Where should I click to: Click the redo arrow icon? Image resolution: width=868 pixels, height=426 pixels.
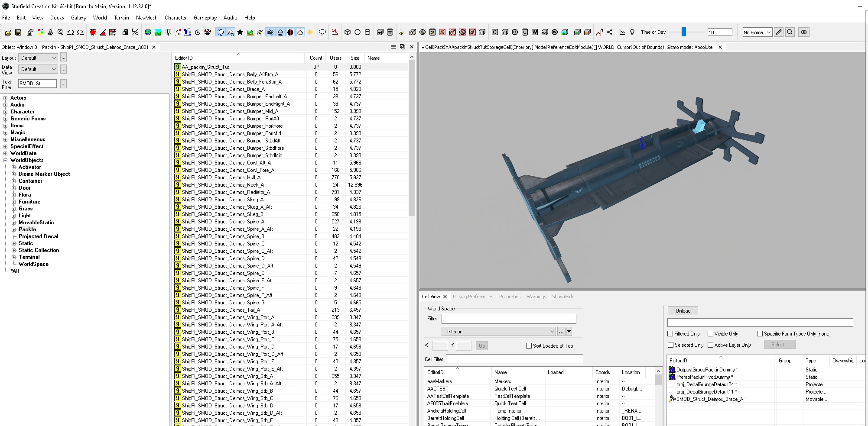[80, 32]
